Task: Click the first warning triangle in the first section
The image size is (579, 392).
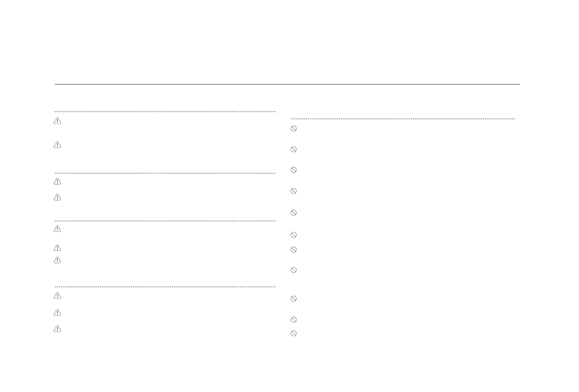Action: click(x=57, y=121)
